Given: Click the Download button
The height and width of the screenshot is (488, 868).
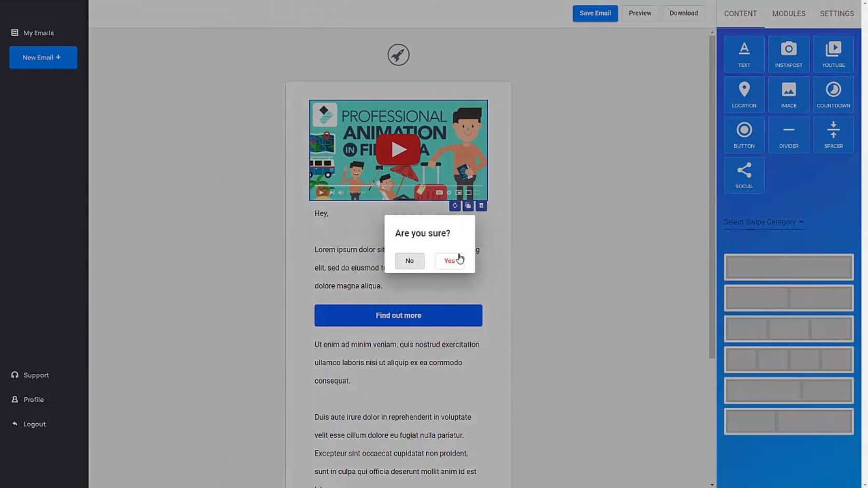Looking at the screenshot, I should coord(683,13).
